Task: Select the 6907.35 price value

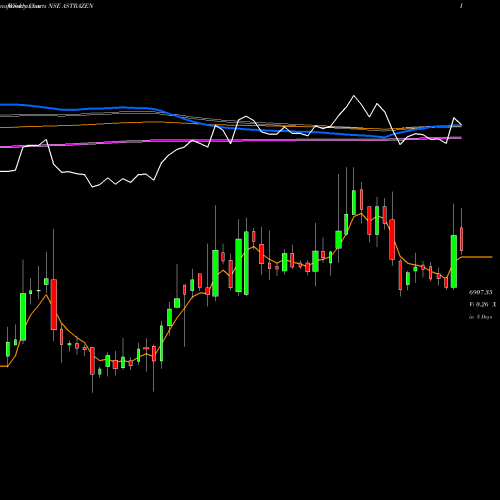Action: click(480, 292)
